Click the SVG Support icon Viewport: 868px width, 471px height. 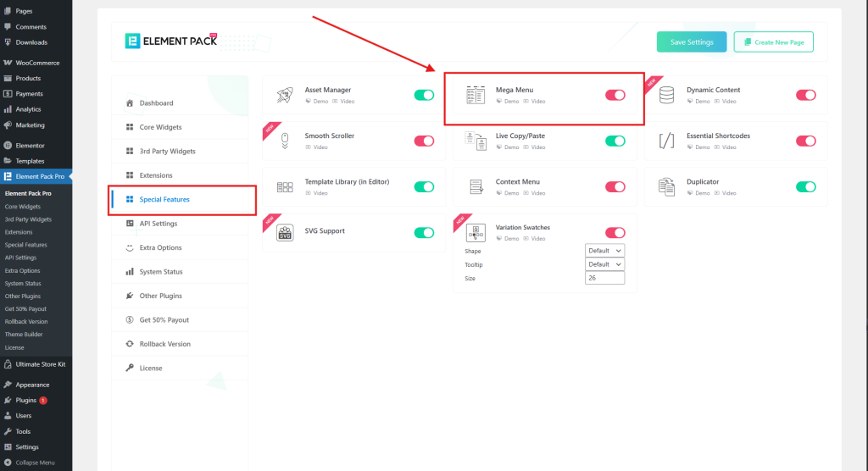coord(286,233)
